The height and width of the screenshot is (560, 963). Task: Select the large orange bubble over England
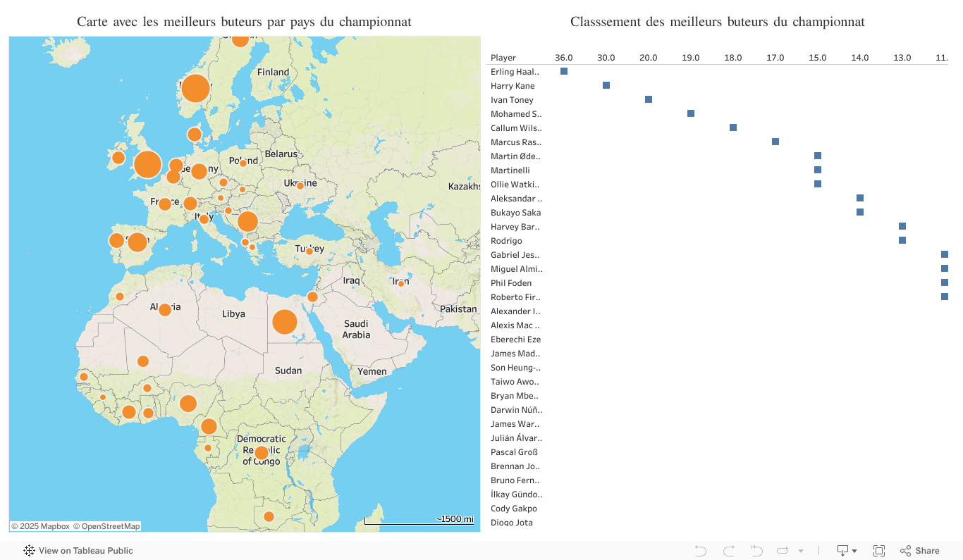(x=147, y=164)
